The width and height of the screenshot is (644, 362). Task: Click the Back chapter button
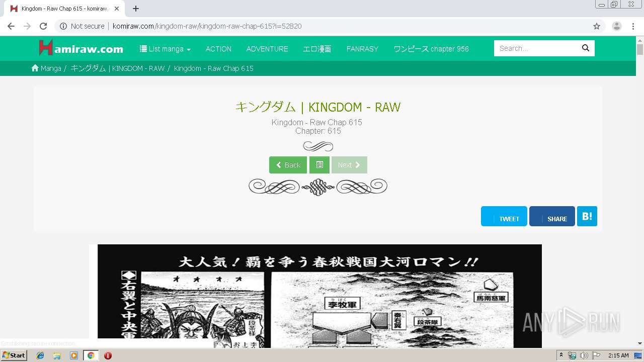click(x=288, y=165)
